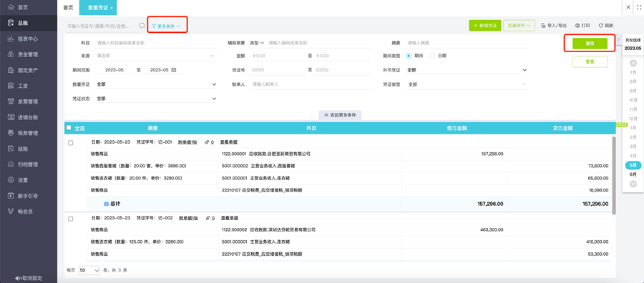The height and width of the screenshot is (283, 644).
Task: Switch to the 首页 tab
Action: click(68, 8)
